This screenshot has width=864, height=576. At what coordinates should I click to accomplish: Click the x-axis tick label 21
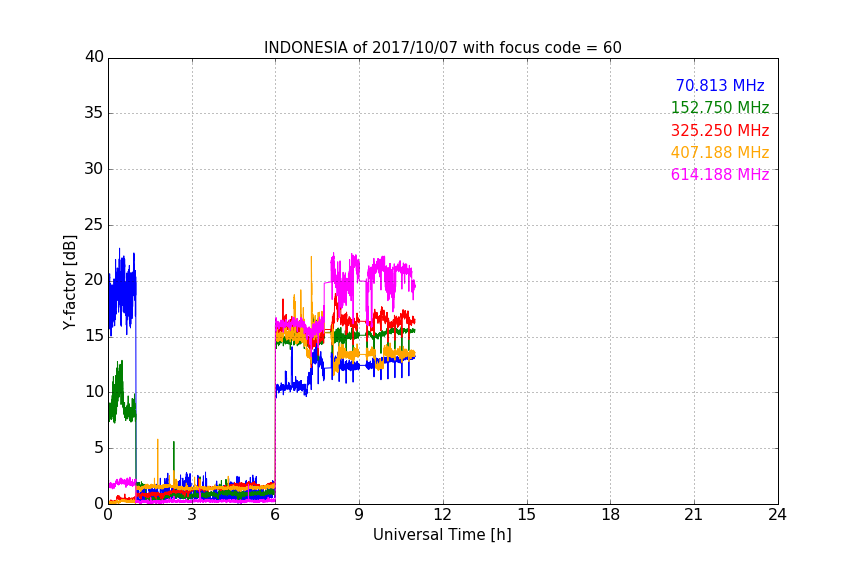pyautogui.click(x=694, y=515)
